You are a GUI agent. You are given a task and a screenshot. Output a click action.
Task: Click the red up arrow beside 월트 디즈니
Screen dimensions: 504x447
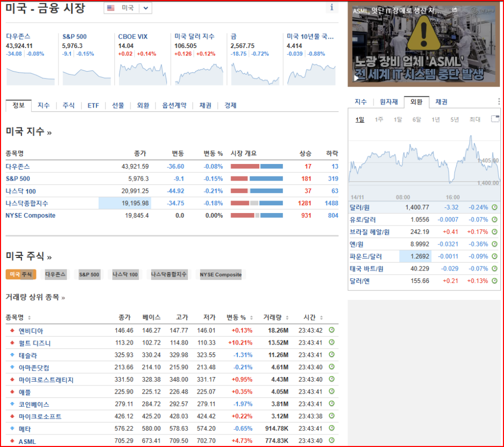pos(11,343)
